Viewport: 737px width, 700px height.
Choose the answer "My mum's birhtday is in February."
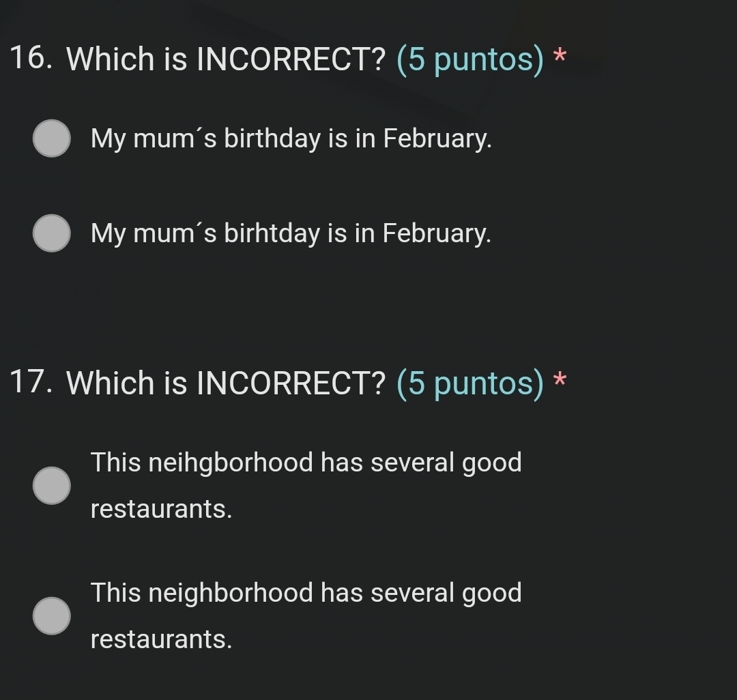coord(51,233)
